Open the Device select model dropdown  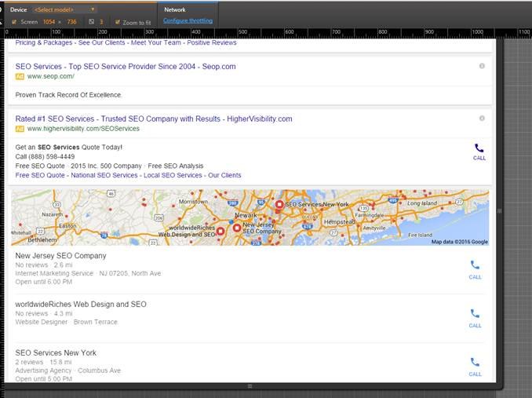pyautogui.click(x=64, y=9)
